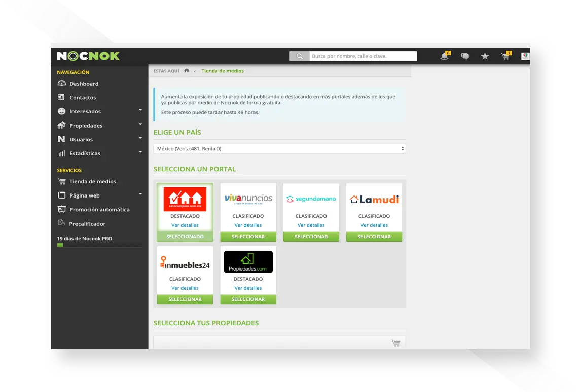Click the inmuebles24 portal logo
580x392 pixels.
pyautogui.click(x=185, y=263)
